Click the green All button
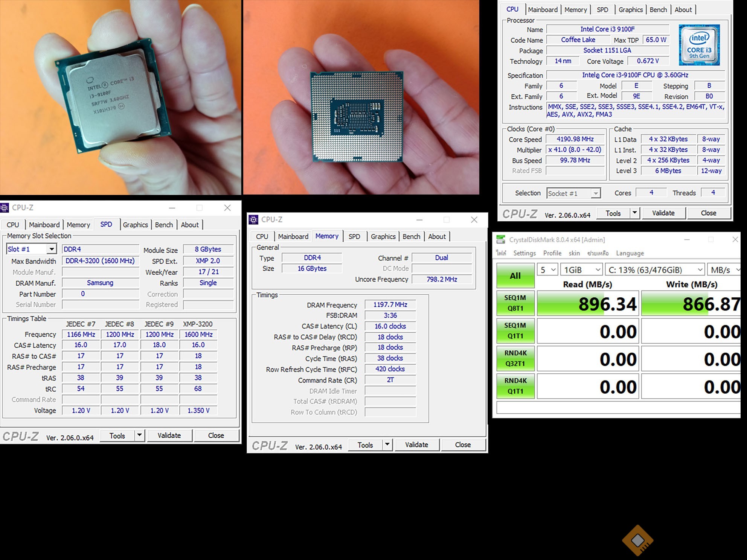Image resolution: width=747 pixels, height=560 pixels. click(x=515, y=275)
